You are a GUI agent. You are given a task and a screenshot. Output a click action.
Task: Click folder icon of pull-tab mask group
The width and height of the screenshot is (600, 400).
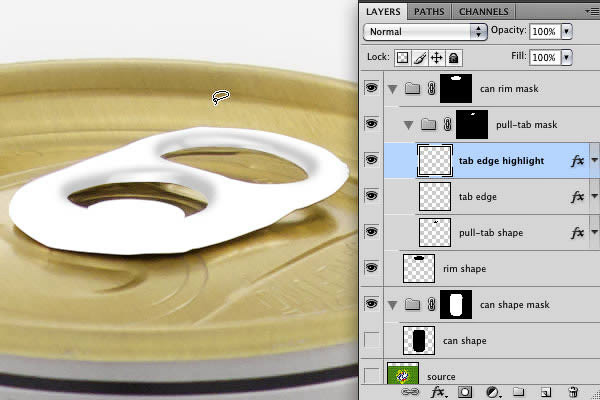point(429,124)
